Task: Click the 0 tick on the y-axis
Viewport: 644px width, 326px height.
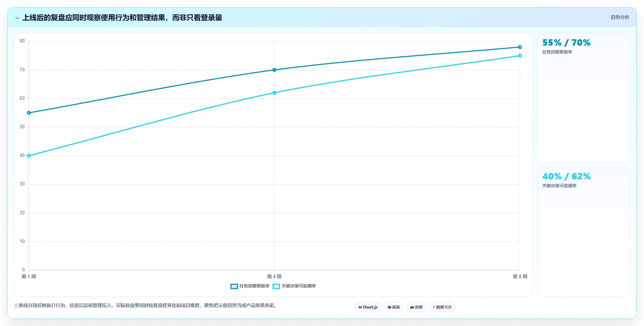Action: 24,270
